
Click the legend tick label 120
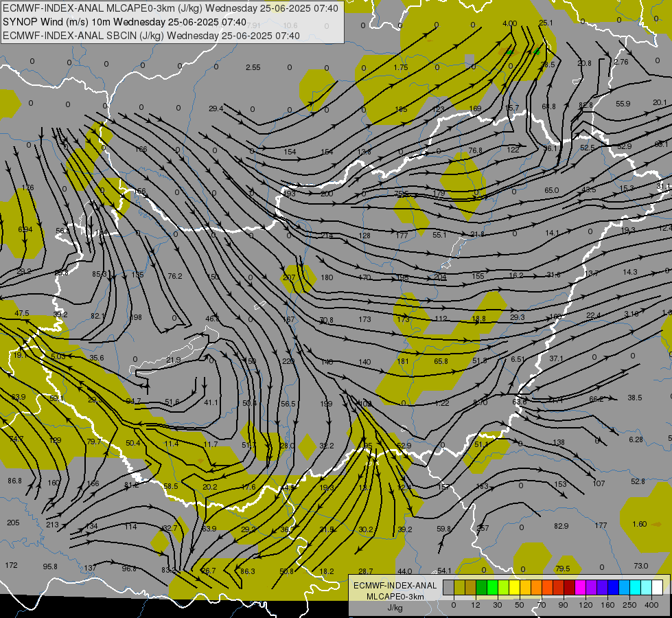click(x=586, y=605)
